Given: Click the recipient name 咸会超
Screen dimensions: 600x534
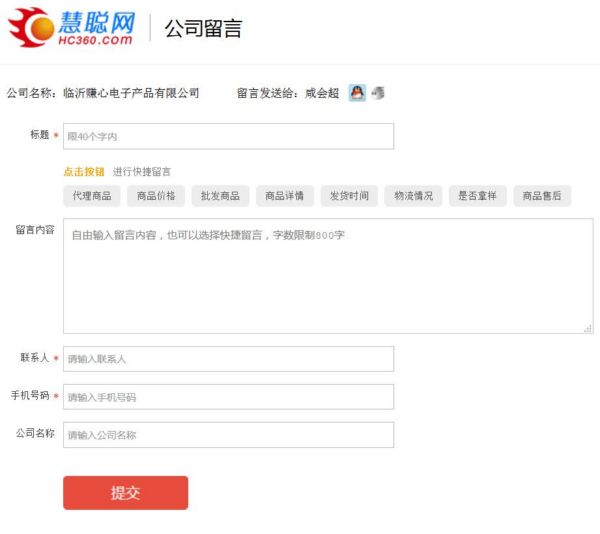Looking at the screenshot, I should pyautogui.click(x=322, y=93).
